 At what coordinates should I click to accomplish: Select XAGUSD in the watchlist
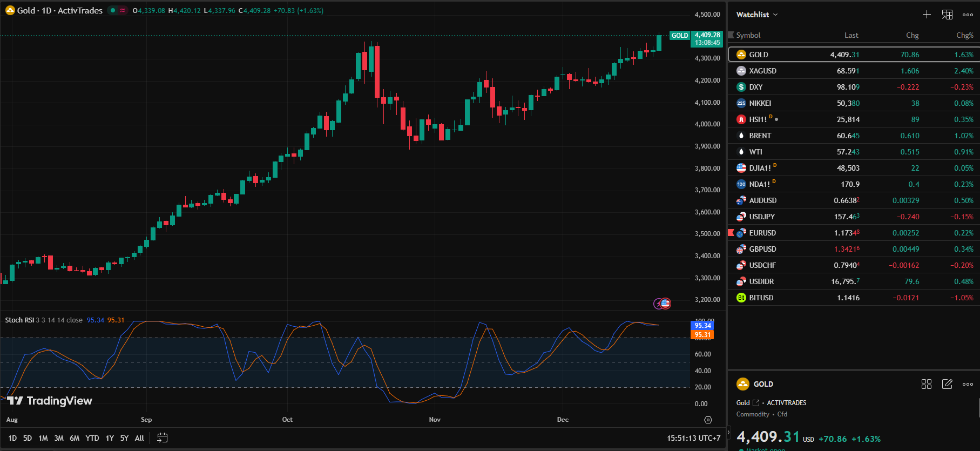(762, 71)
